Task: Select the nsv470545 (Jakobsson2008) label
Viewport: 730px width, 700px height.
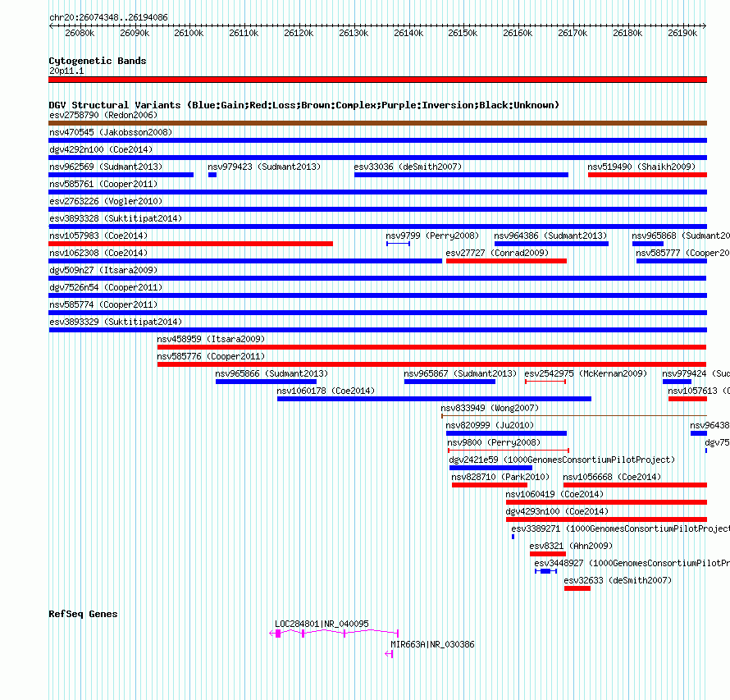Action: (x=111, y=132)
